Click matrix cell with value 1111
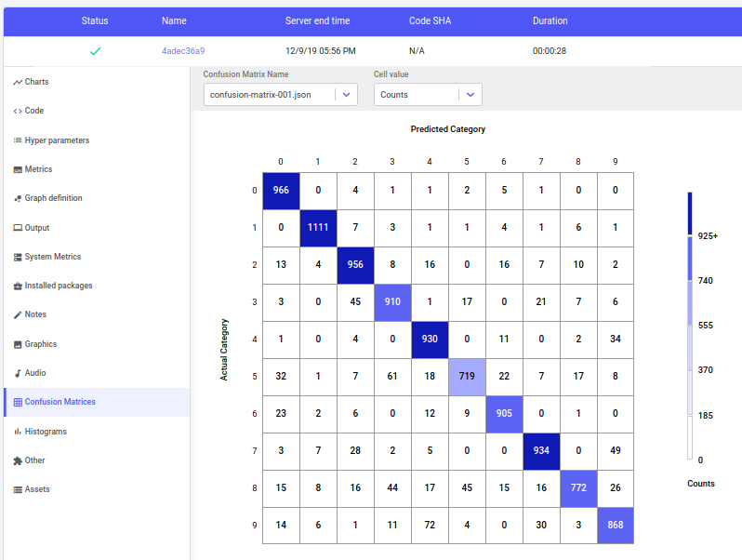This screenshot has height=560, width=742. (318, 228)
